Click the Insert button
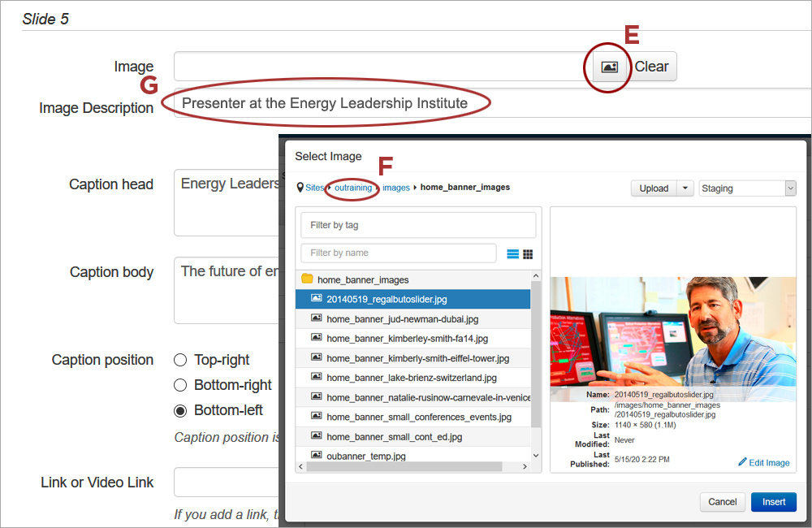The width and height of the screenshot is (812, 528). [x=773, y=502]
